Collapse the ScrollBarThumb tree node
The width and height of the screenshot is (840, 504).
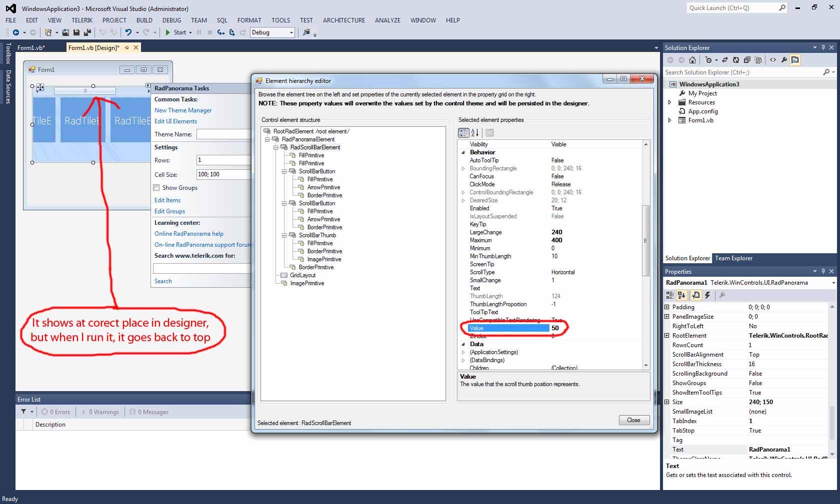pos(284,235)
